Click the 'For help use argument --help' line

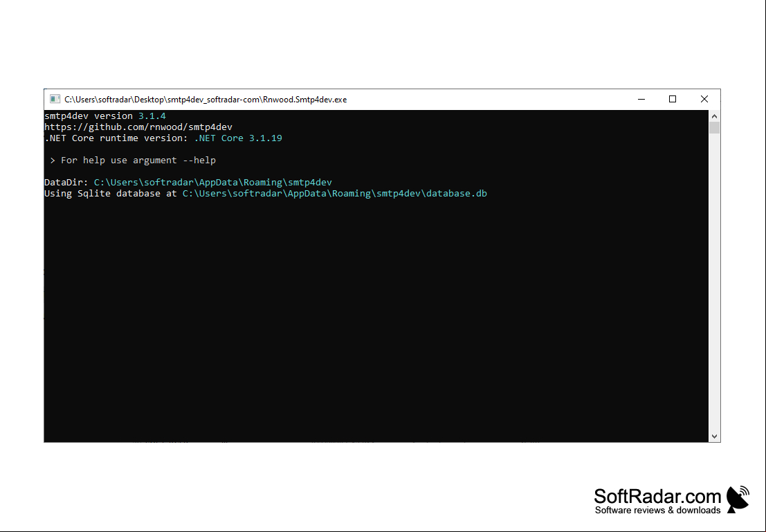pyautogui.click(x=133, y=160)
